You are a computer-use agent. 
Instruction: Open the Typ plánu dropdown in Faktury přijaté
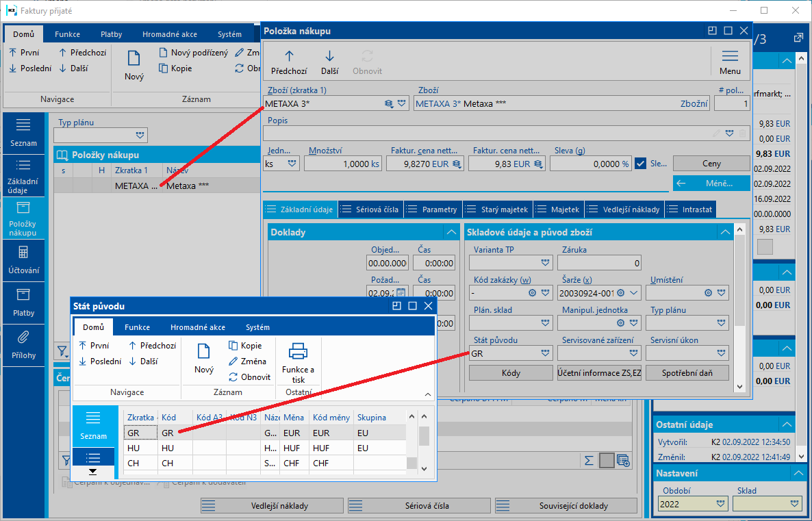tap(140, 135)
